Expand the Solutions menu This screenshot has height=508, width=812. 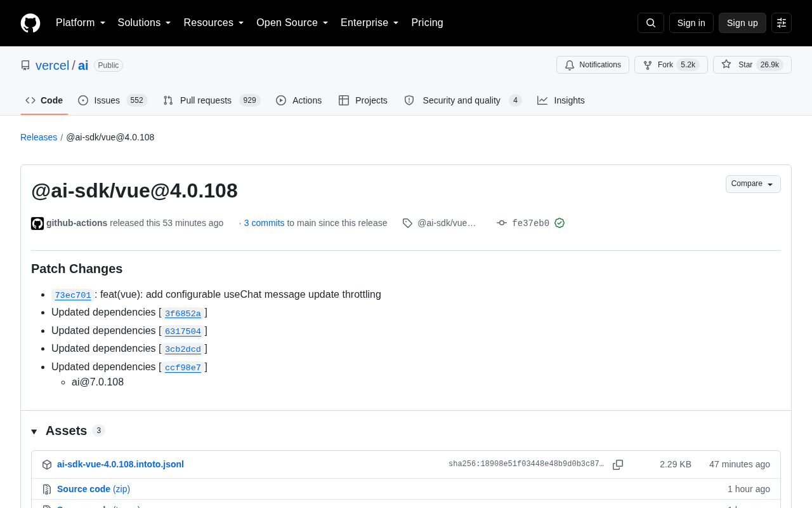click(144, 23)
